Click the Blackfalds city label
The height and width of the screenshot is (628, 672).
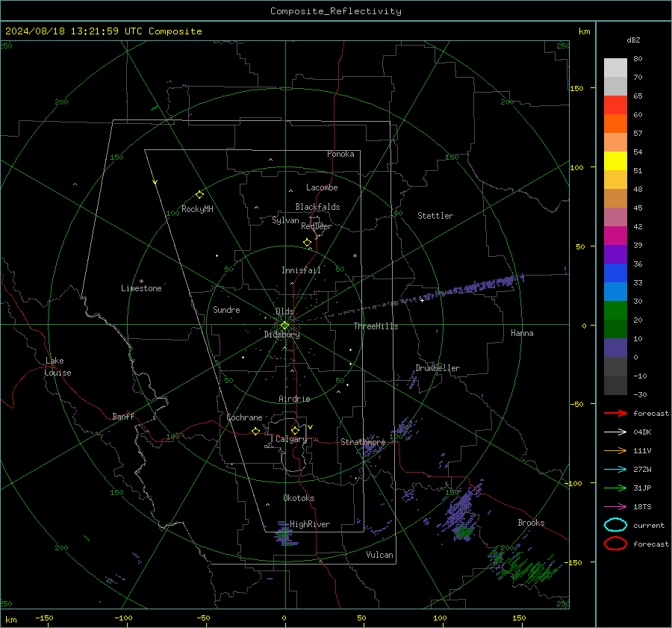click(x=317, y=207)
